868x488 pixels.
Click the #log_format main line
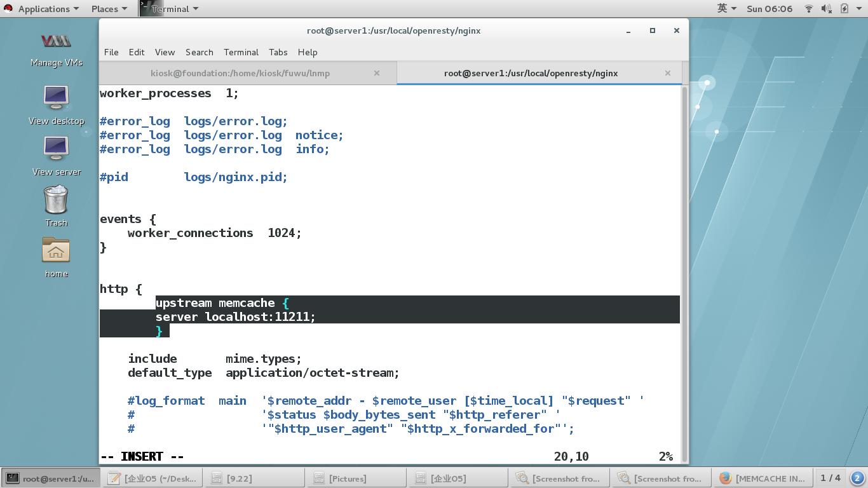pyautogui.click(x=386, y=401)
